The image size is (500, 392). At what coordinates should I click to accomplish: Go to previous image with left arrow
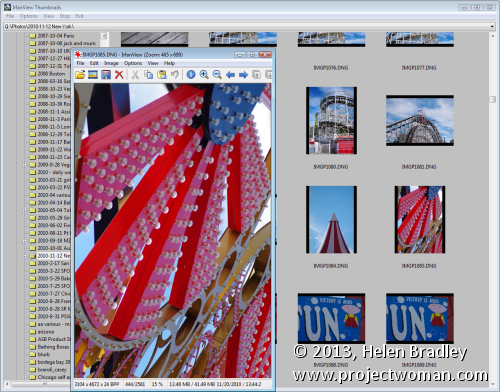point(230,75)
